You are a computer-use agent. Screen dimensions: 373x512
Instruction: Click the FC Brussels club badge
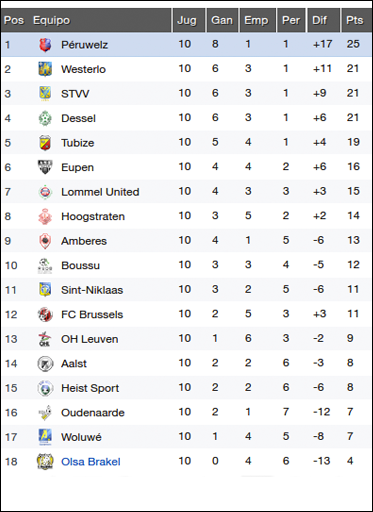point(45,315)
